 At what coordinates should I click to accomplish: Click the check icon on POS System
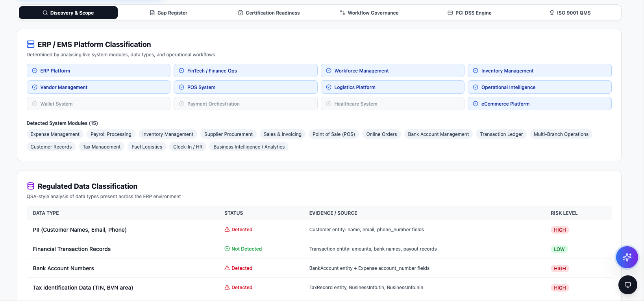point(181,87)
